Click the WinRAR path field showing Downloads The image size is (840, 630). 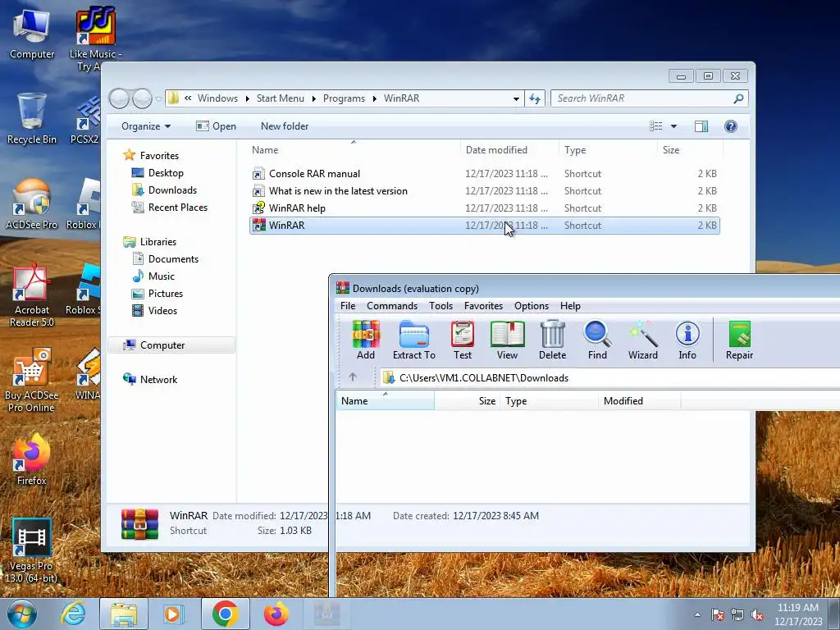[x=609, y=377]
